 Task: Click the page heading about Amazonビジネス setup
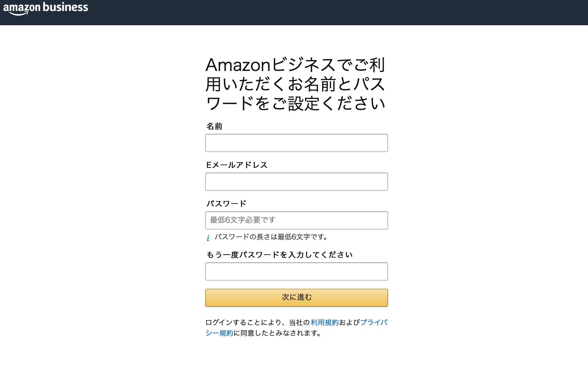click(296, 84)
